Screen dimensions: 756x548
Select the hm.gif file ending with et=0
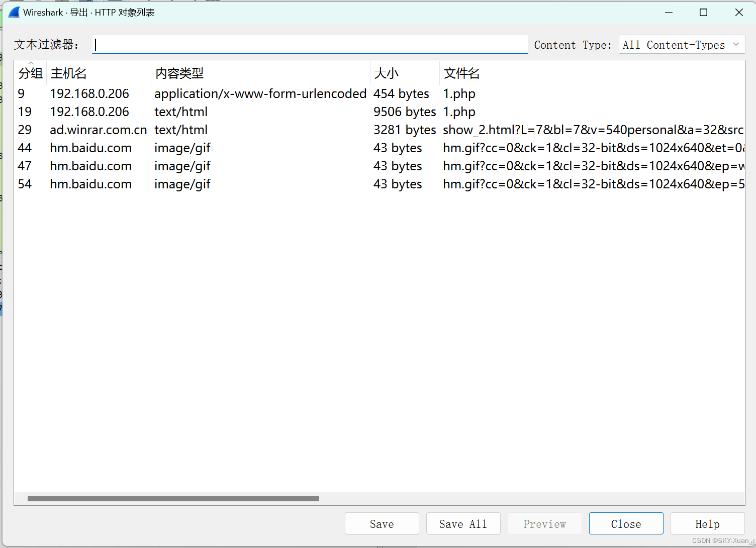(x=593, y=148)
